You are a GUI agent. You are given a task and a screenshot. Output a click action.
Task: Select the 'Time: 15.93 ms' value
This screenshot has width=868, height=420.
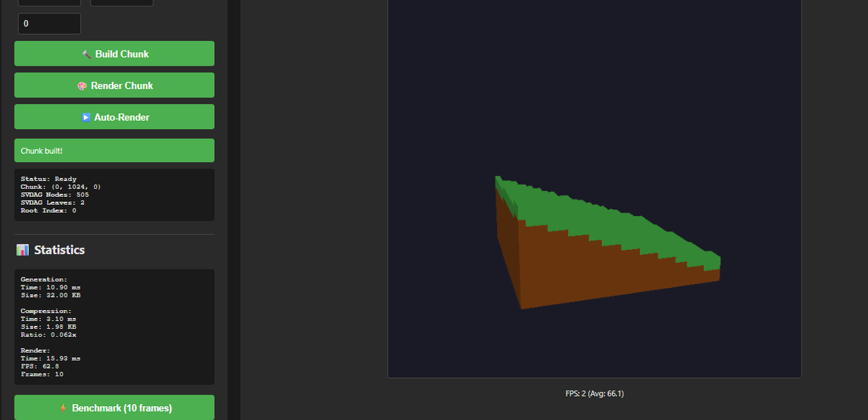pos(51,358)
